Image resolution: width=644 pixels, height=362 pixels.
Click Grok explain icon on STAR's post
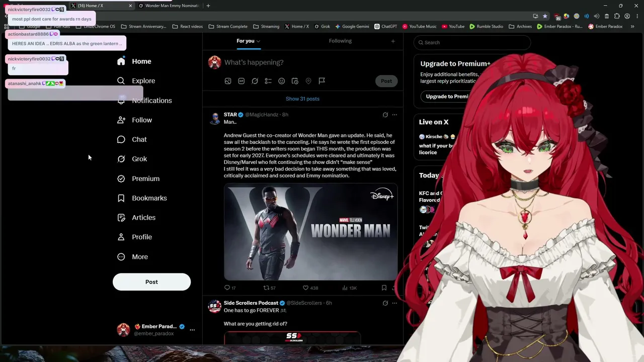click(x=385, y=115)
